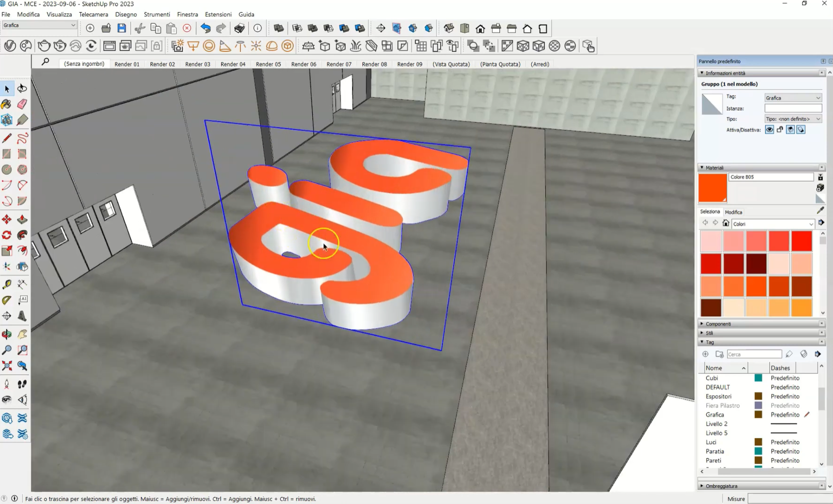Toggle the cast shadows option
833x504 pixels.
[x=790, y=130]
